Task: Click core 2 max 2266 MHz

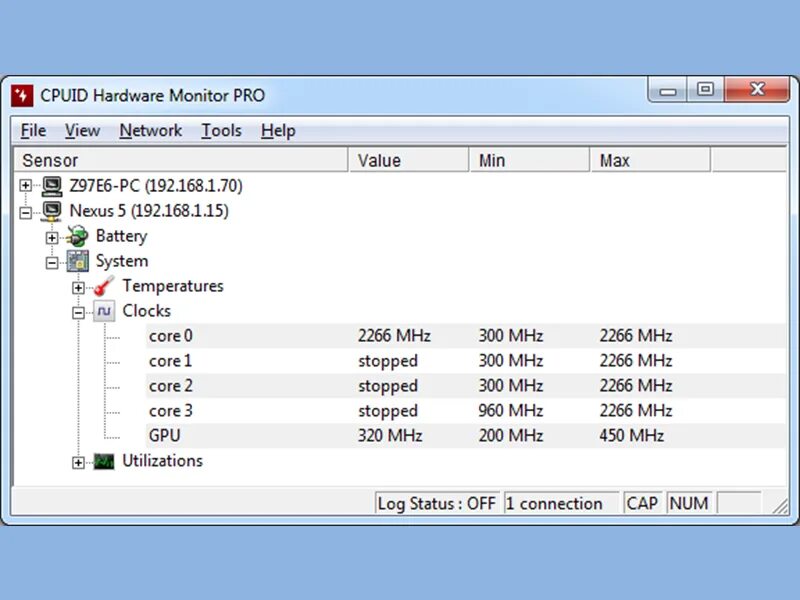Action: (636, 386)
